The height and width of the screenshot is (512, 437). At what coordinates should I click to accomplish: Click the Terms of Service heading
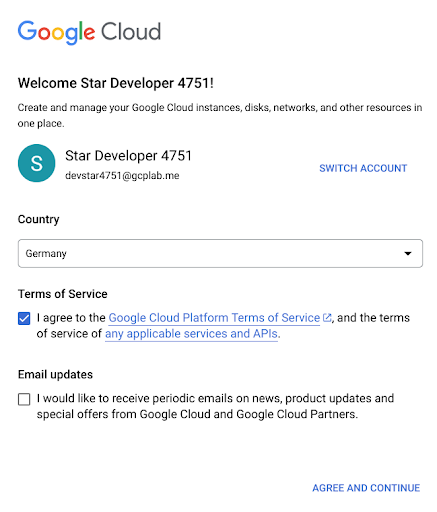[x=63, y=294]
